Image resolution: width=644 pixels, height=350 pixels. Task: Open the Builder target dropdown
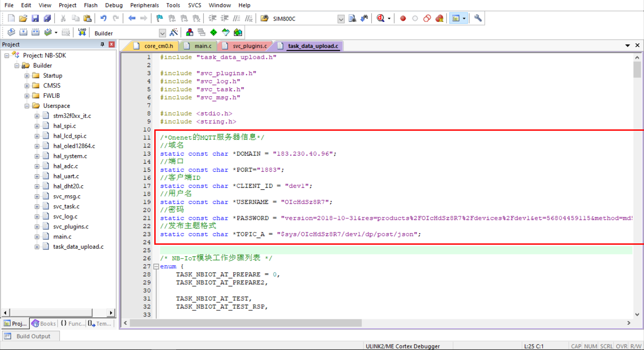tap(162, 33)
